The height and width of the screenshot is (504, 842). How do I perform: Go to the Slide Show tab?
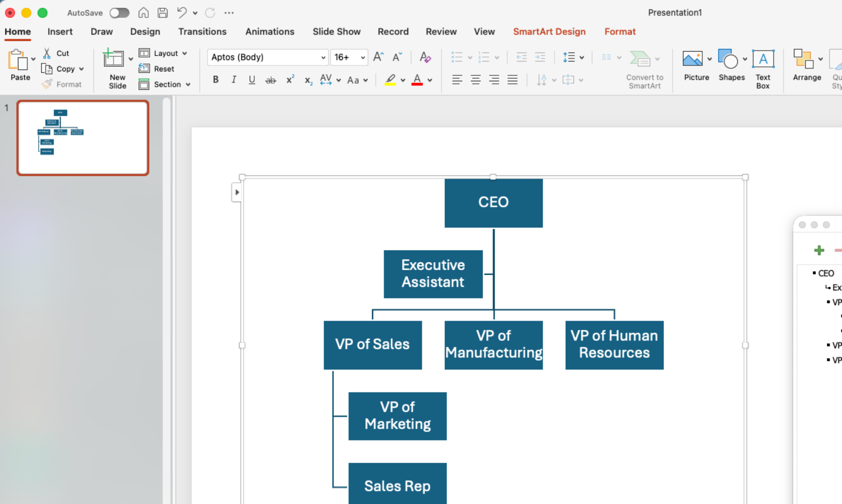point(336,31)
